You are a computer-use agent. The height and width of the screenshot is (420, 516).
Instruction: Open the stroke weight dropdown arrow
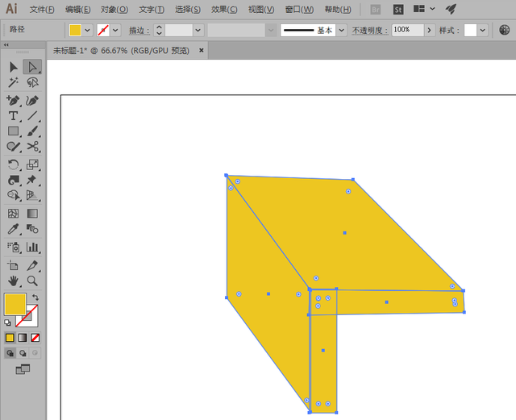198,31
